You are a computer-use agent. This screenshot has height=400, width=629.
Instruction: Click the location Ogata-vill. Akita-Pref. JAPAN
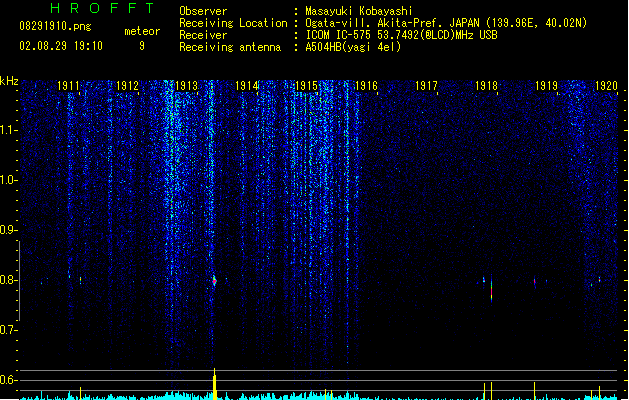point(392,23)
